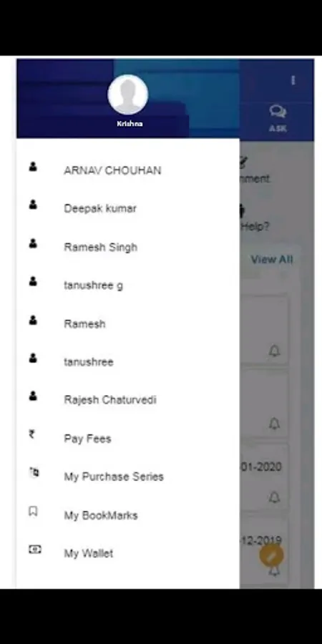Viewport: 322px width, 644px height.
Task: Switch to Ramesh Singh account
Action: (128, 247)
